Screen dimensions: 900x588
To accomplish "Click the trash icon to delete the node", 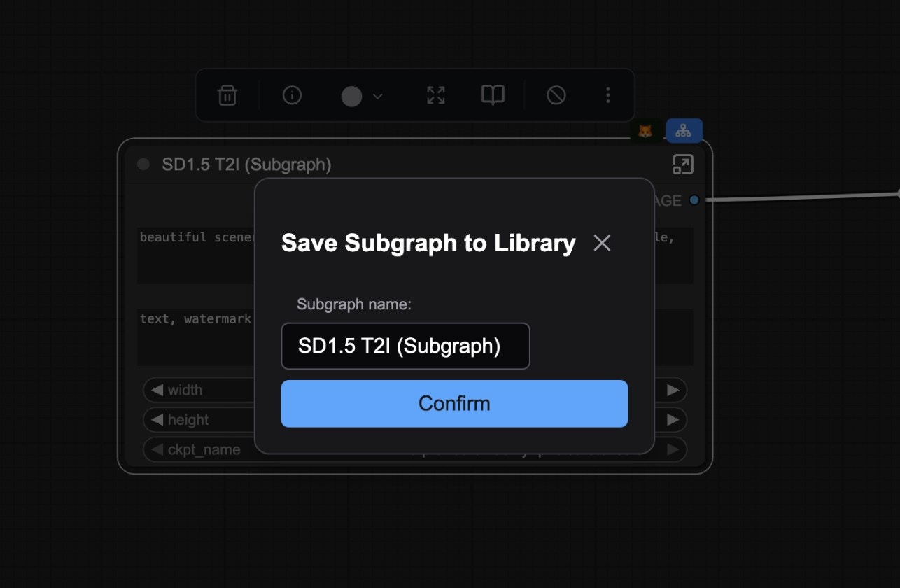I will (226, 95).
